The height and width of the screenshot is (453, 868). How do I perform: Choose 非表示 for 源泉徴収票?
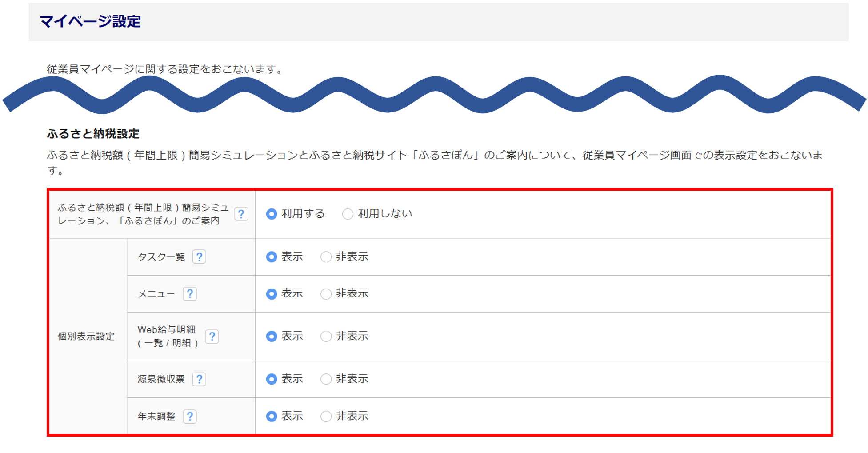click(326, 379)
